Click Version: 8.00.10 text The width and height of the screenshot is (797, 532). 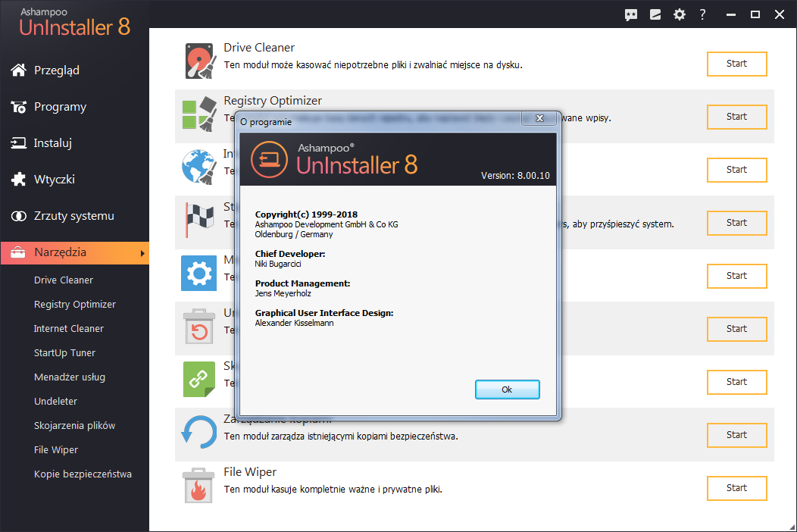coord(515,176)
